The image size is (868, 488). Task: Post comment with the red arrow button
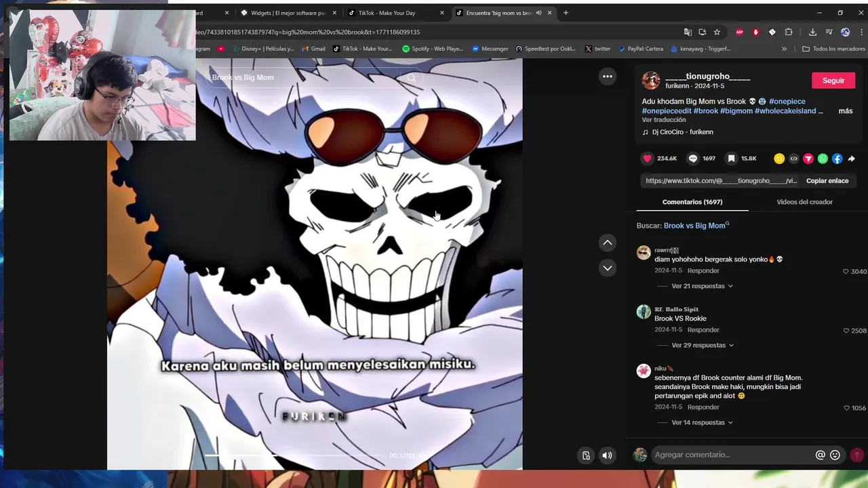pyautogui.click(x=857, y=455)
